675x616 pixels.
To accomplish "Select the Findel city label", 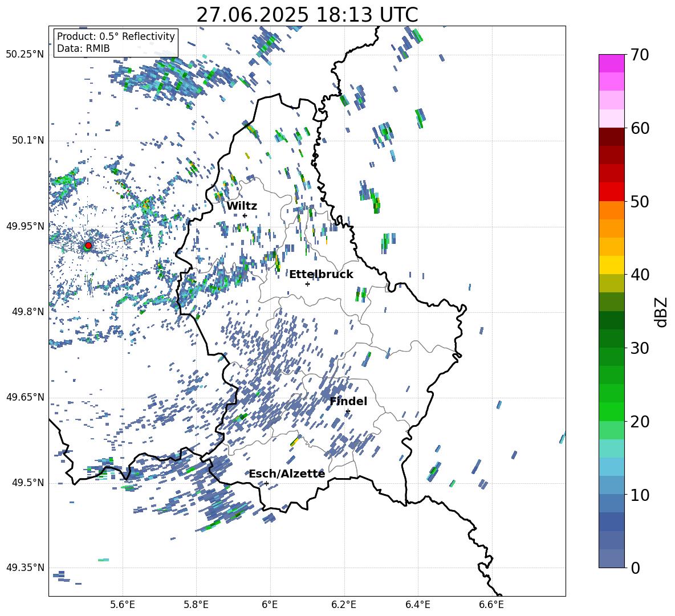I will tap(348, 401).
